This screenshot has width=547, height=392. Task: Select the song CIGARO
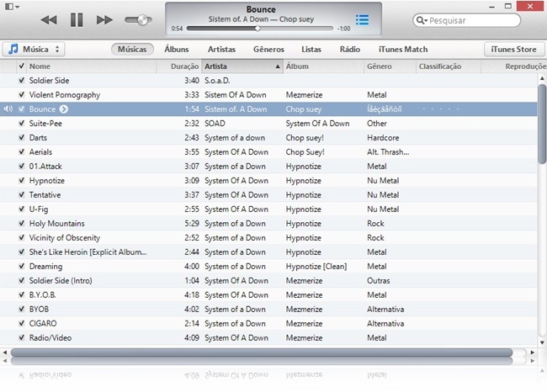coord(268,324)
